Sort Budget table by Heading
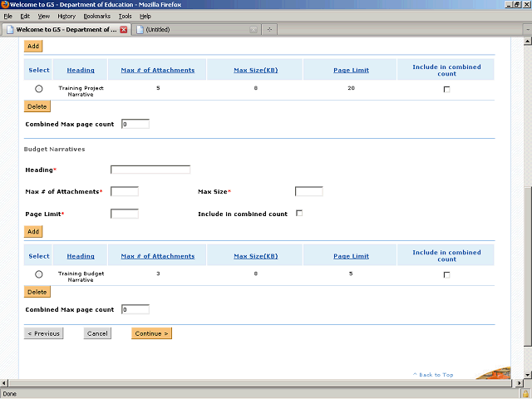 point(81,256)
